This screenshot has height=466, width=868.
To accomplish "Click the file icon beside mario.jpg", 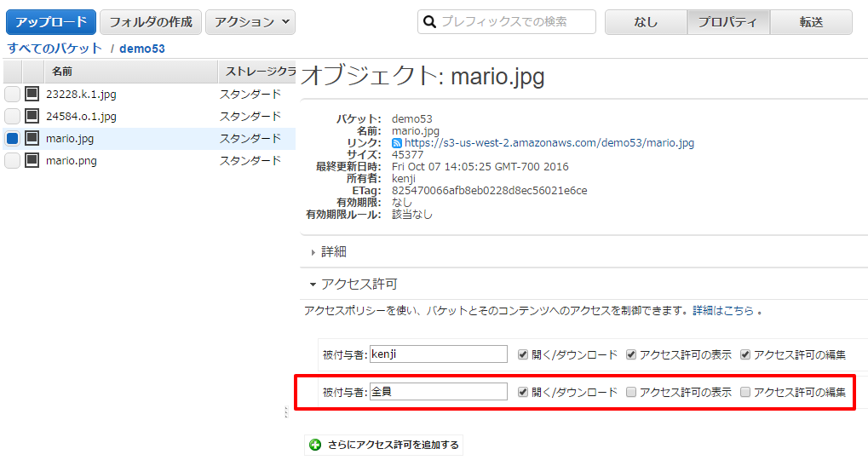I will (32, 138).
